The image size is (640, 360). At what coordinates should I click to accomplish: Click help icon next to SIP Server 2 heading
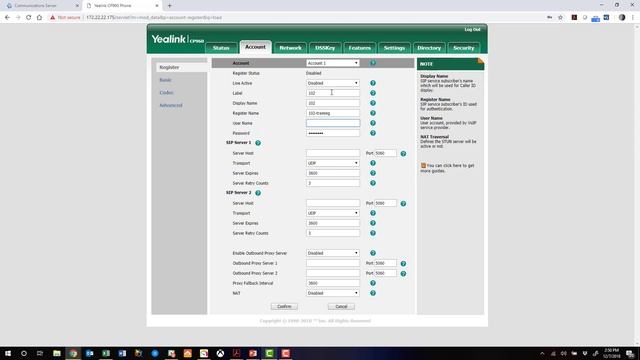pos(258,193)
